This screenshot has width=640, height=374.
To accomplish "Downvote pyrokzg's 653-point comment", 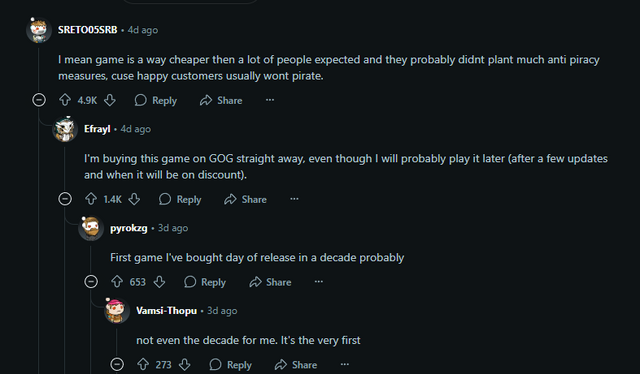I will coord(159,282).
